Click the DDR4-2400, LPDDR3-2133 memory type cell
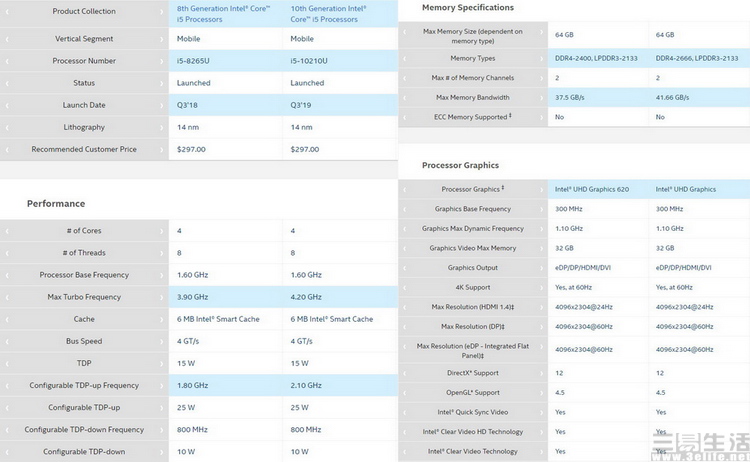The height and width of the screenshot is (462, 750). tap(598, 58)
